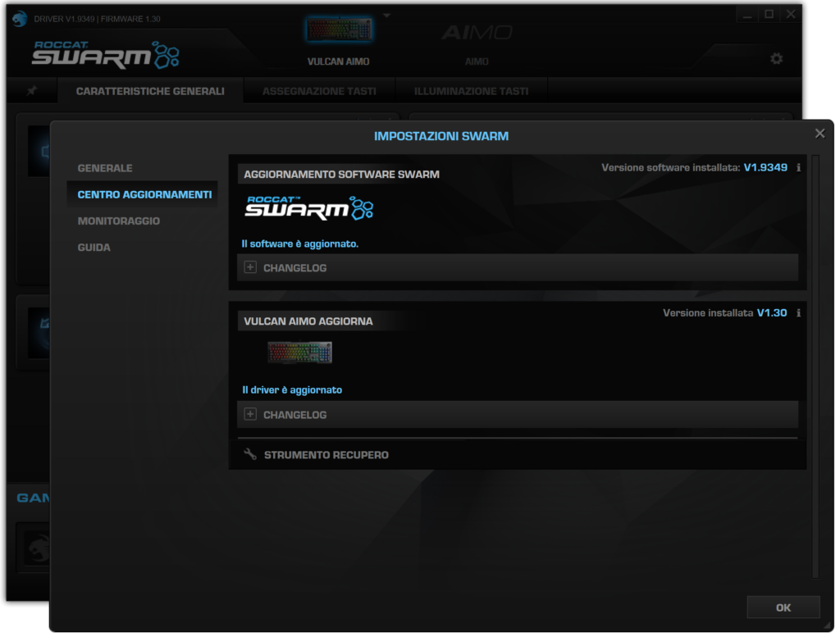Screen dimensions: 840x637
Task: Expand Swarm software Changelog plus icon
Action: point(250,267)
